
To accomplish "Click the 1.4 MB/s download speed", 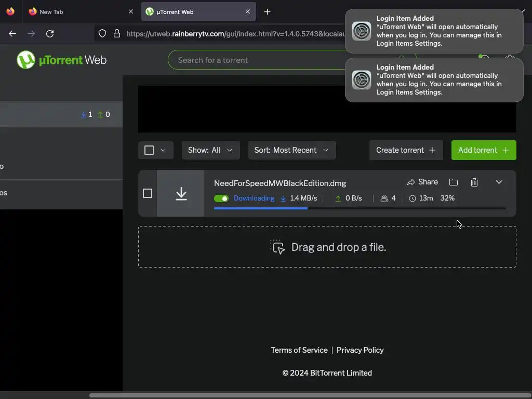I will [x=303, y=198].
